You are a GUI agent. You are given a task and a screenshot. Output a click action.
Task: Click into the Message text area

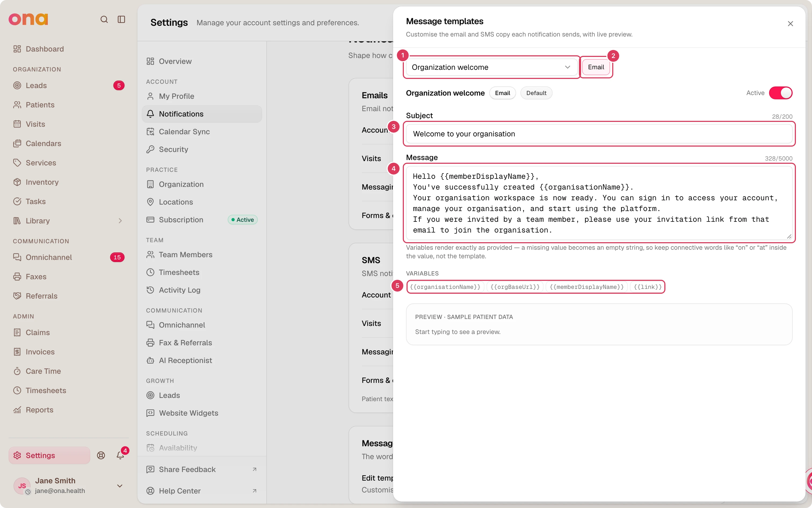tap(599, 203)
